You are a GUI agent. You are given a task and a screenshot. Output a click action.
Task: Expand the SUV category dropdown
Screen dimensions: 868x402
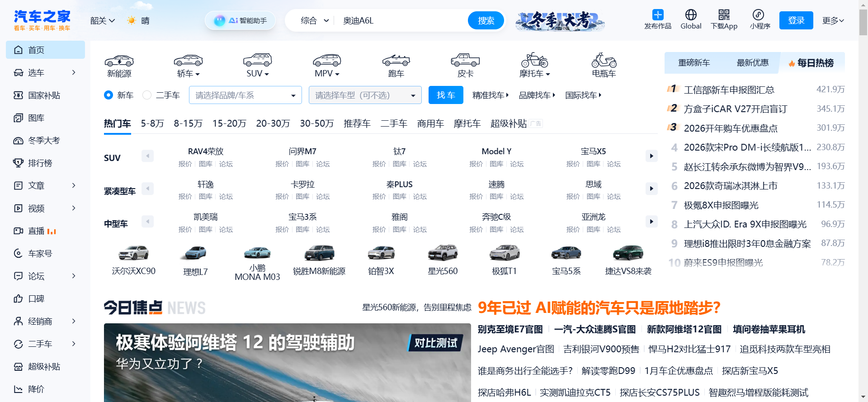258,73
